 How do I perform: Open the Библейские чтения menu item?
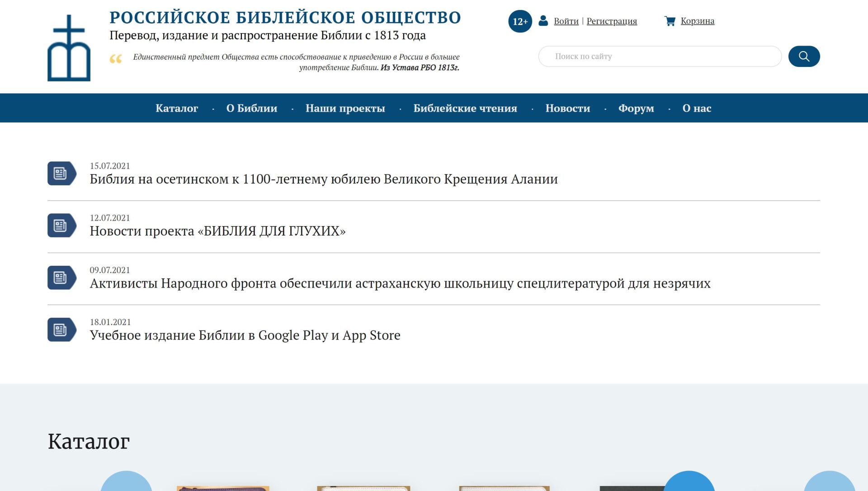pyautogui.click(x=465, y=108)
